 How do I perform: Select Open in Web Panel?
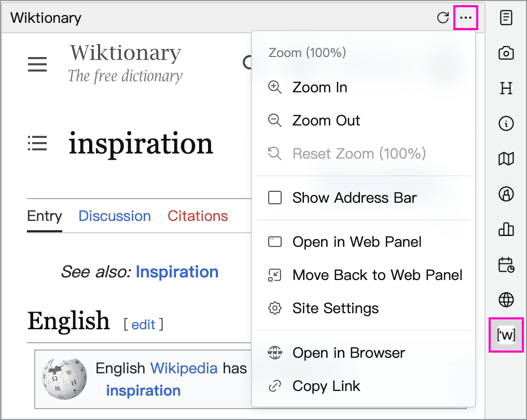click(x=363, y=242)
